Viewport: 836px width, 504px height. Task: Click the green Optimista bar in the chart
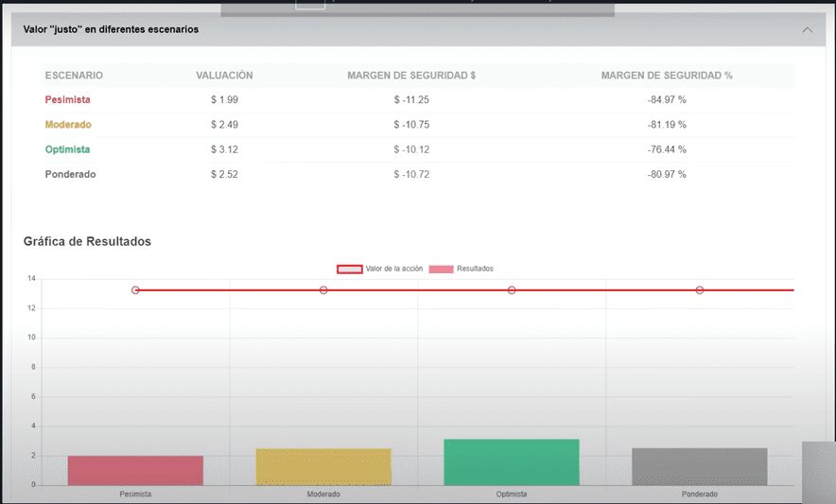(x=512, y=461)
